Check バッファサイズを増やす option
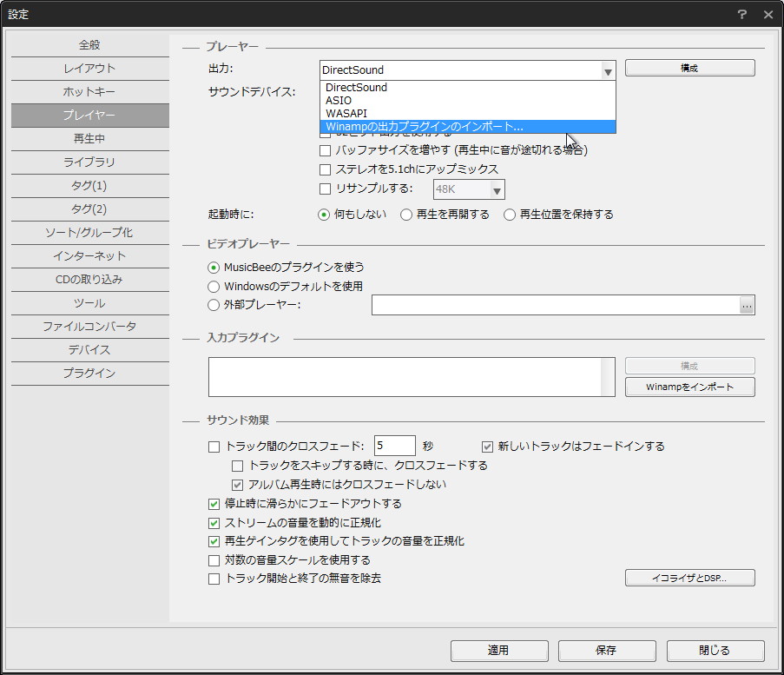This screenshot has width=784, height=675. [326, 150]
